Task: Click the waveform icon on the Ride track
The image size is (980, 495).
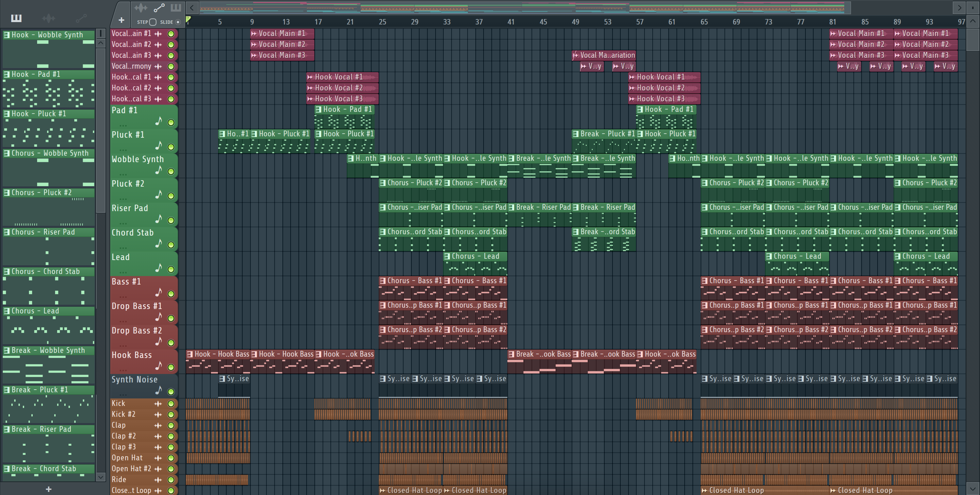Action: [x=158, y=480]
